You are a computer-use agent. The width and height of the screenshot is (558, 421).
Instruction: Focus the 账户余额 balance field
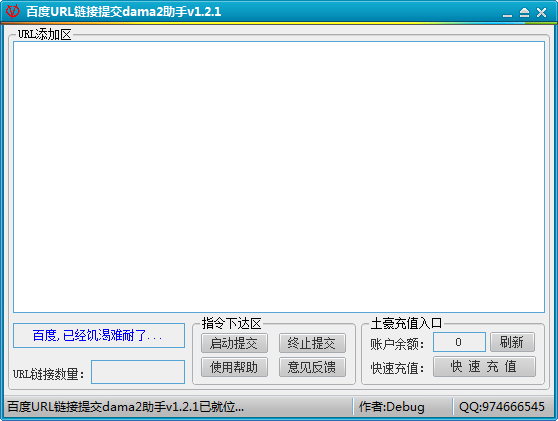point(459,342)
